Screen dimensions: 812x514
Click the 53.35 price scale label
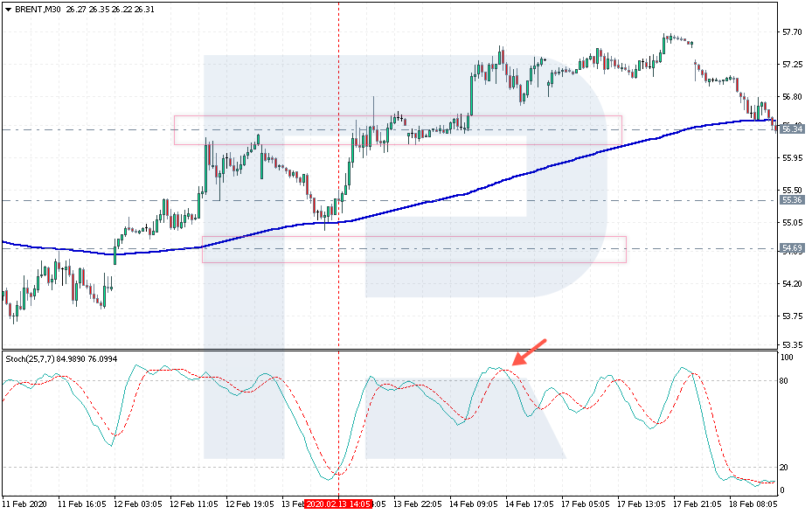[792, 344]
